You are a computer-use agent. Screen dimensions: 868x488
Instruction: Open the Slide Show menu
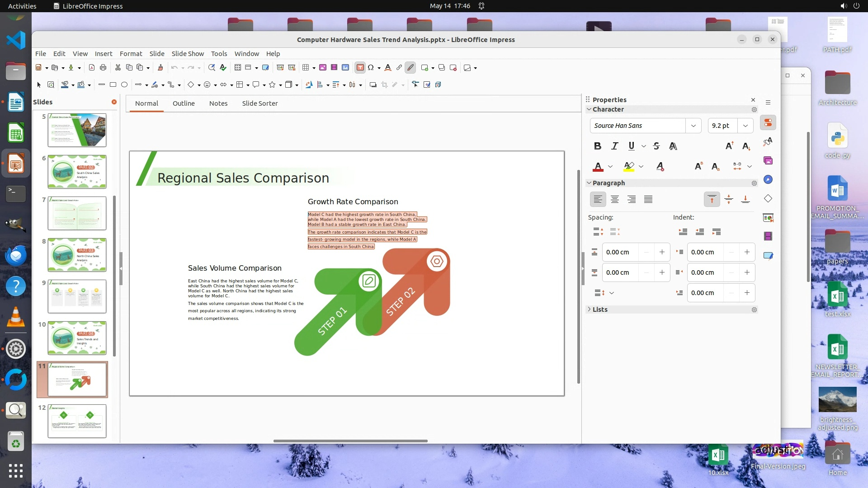click(188, 53)
